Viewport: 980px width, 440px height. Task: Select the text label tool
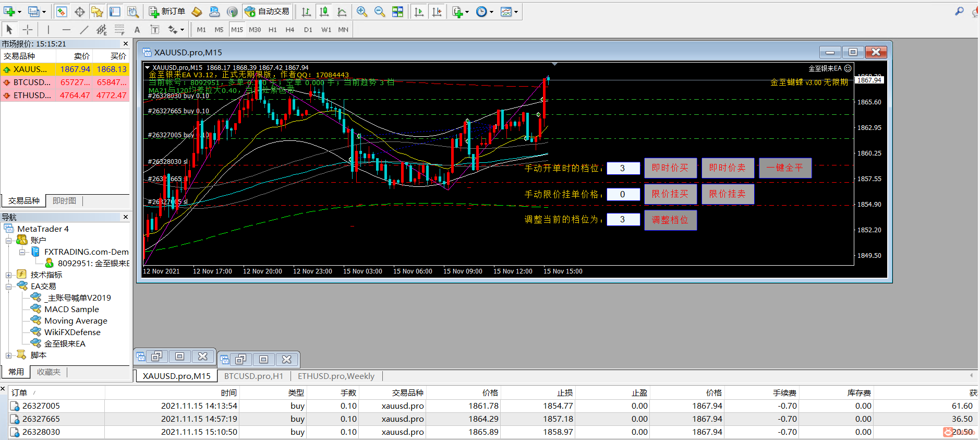[155, 30]
